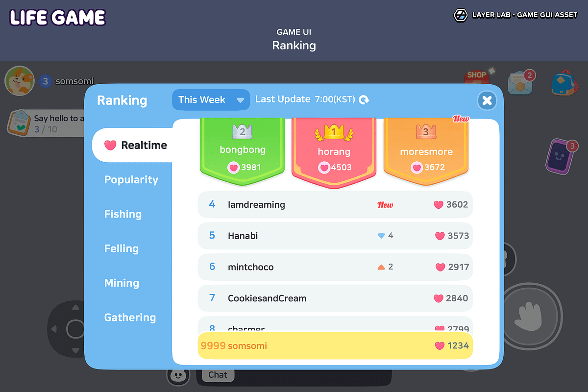
Task: Select the Realtime ranking tab
Action: click(x=132, y=145)
